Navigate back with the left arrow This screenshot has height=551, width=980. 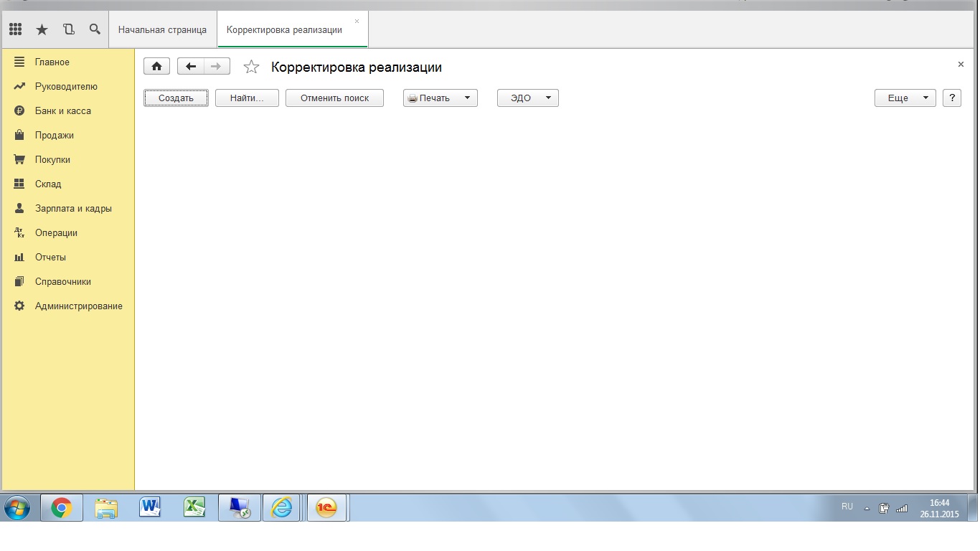point(191,67)
